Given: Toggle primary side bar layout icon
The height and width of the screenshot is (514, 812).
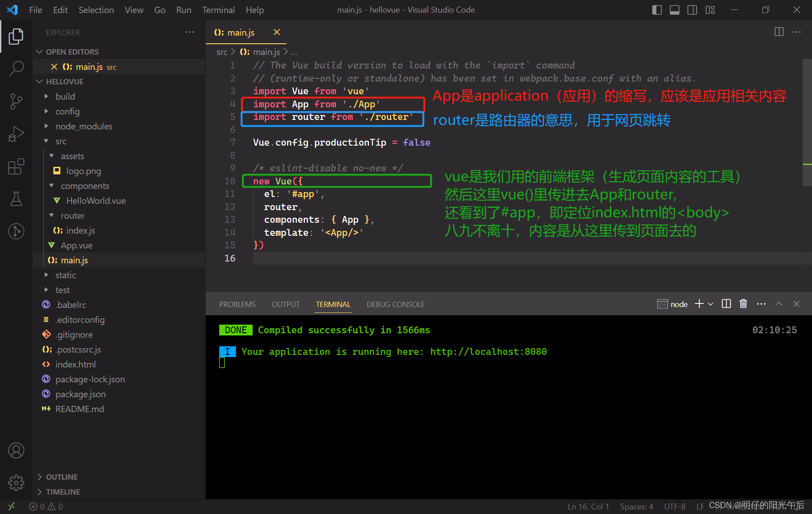Looking at the screenshot, I should coord(657,10).
